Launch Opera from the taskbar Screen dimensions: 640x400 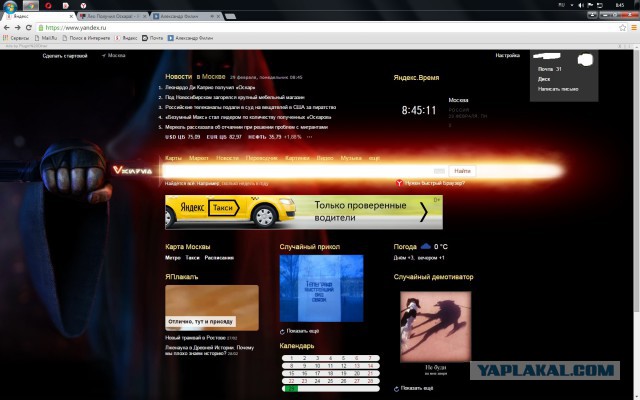[x=48, y=6]
